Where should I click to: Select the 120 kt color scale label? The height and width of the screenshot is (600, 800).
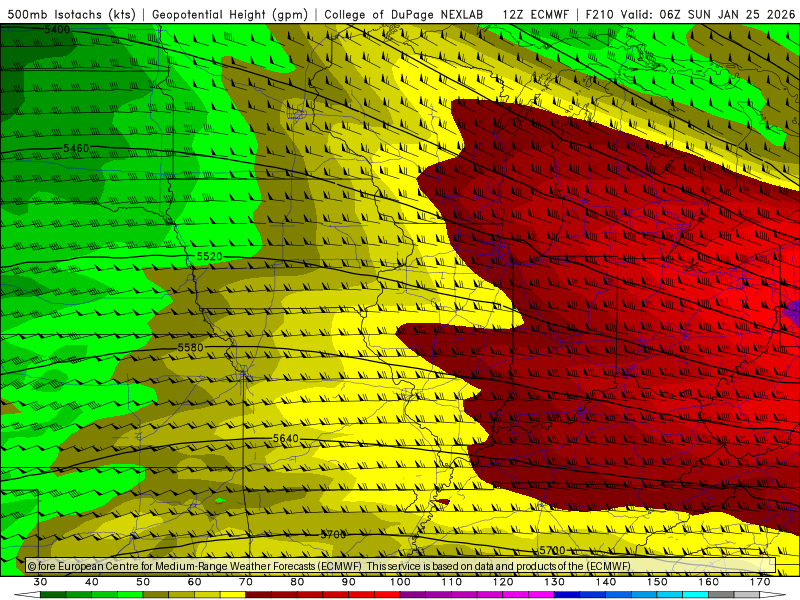[503, 582]
